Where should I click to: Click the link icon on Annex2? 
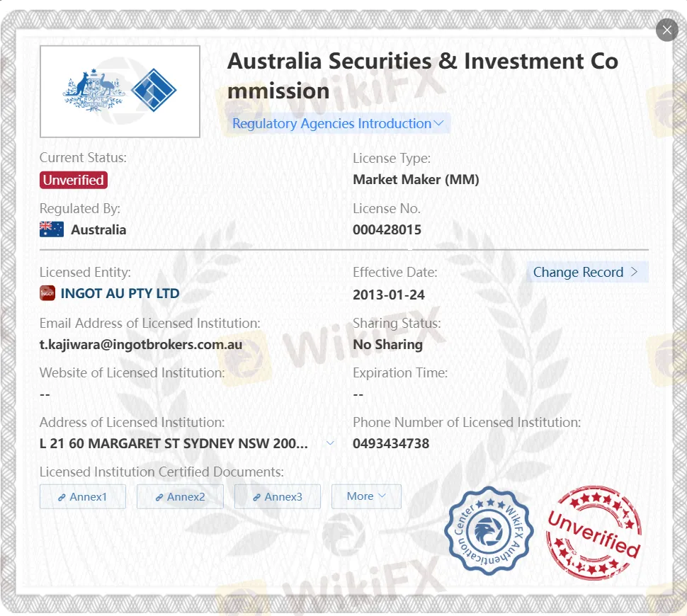157,497
